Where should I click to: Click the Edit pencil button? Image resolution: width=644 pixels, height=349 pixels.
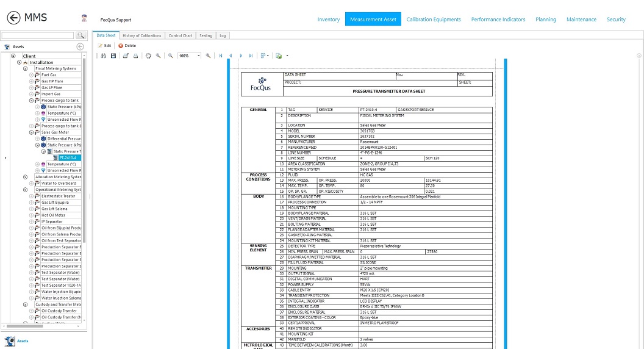pyautogui.click(x=104, y=46)
